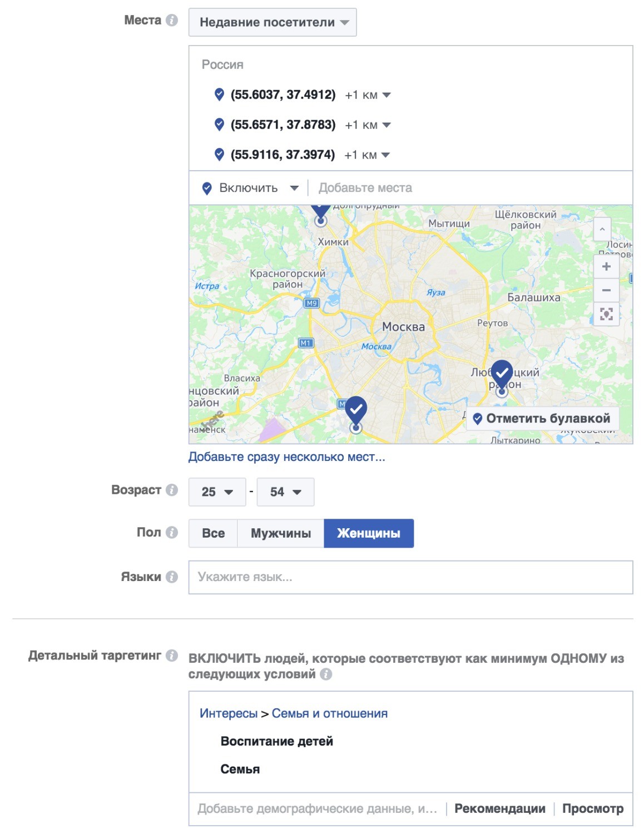The height and width of the screenshot is (834, 644).
Task: Click Просмотр button
Action: [x=593, y=809]
